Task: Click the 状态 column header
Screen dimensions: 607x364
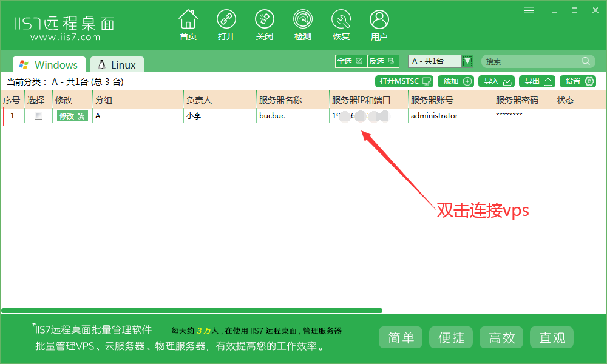Action: 580,100
